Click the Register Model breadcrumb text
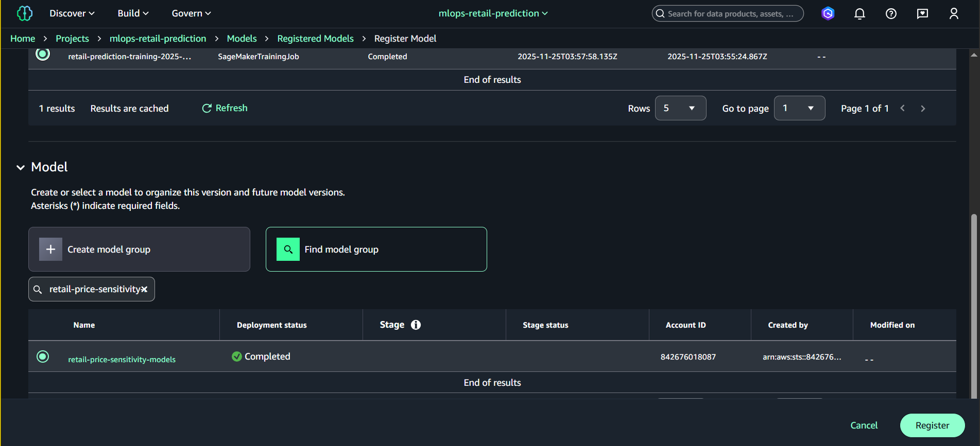 pyautogui.click(x=405, y=39)
